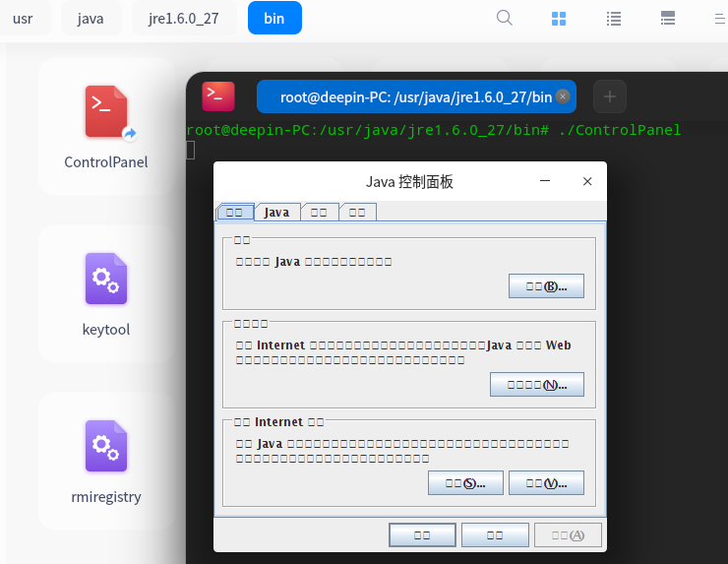This screenshot has height=564, width=728.
Task: Click the keytool file name label
Action: (106, 330)
